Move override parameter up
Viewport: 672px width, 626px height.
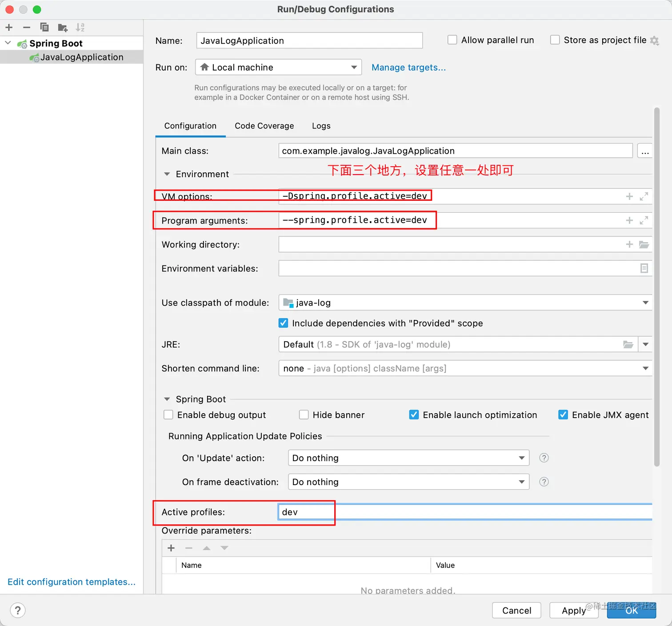(x=207, y=548)
